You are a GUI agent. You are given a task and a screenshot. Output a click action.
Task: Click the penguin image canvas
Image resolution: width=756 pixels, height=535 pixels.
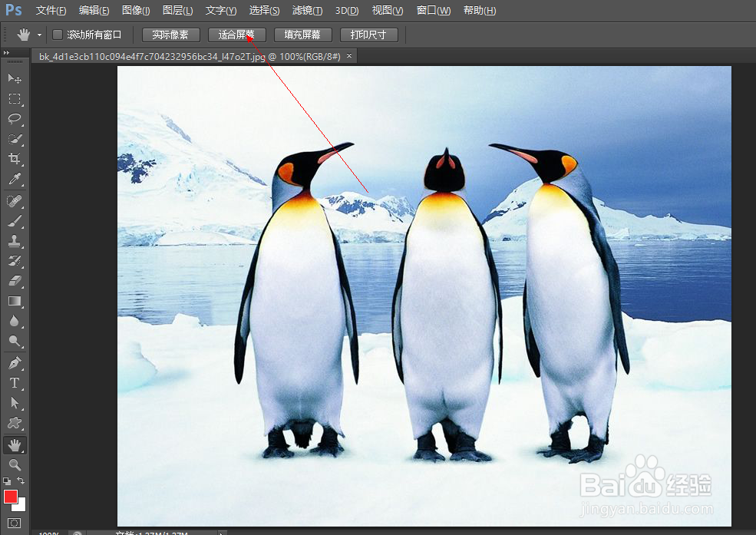click(424, 296)
